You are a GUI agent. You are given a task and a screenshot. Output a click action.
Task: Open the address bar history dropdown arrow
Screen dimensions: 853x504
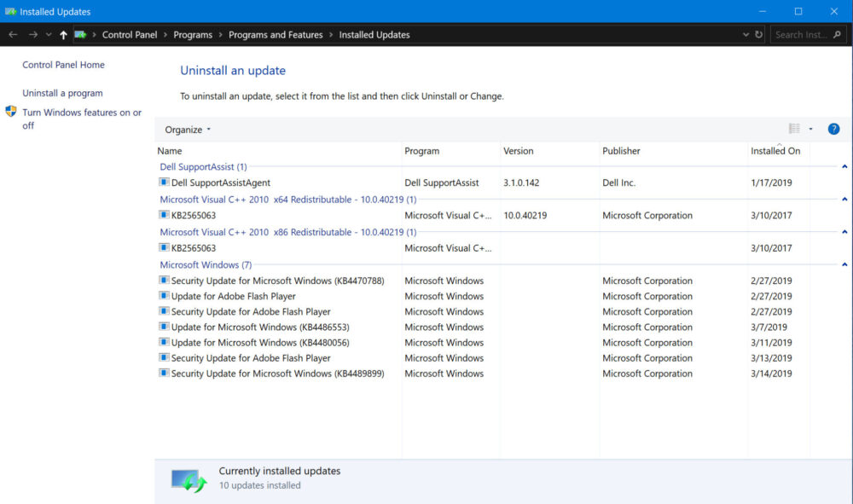click(746, 34)
